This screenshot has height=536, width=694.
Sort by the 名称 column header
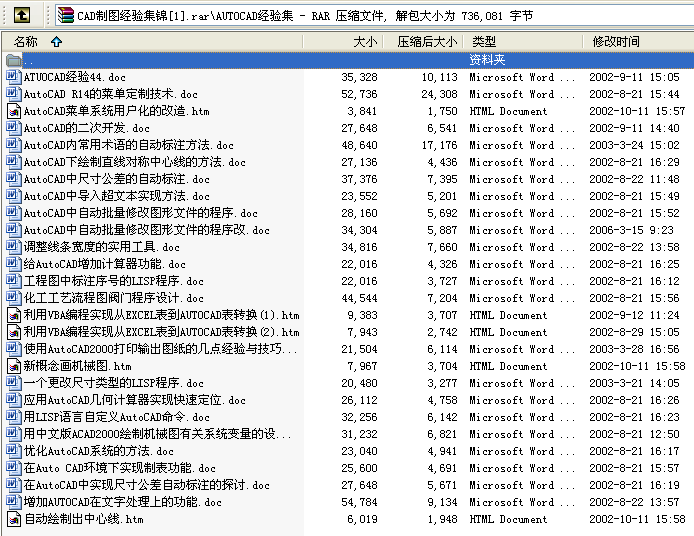pos(25,42)
